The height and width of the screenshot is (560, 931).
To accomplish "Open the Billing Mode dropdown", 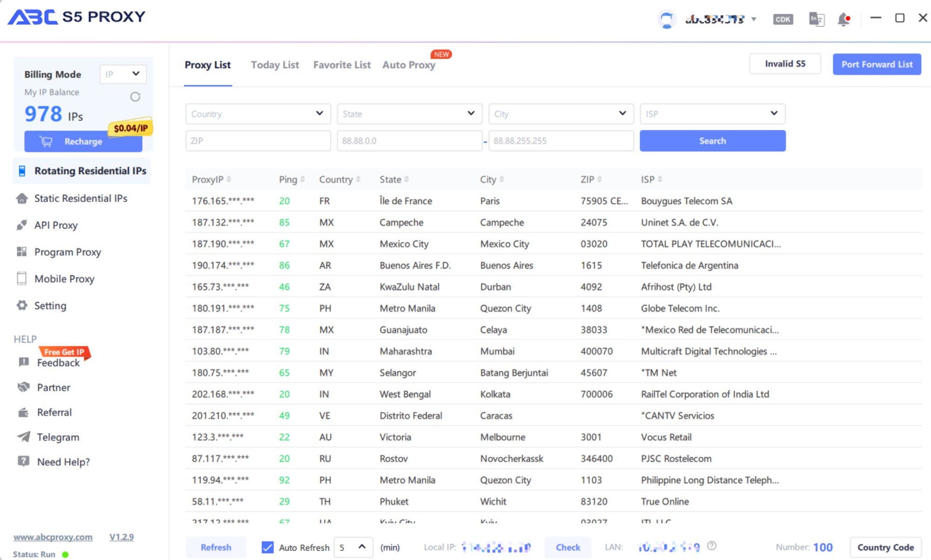I will [123, 74].
